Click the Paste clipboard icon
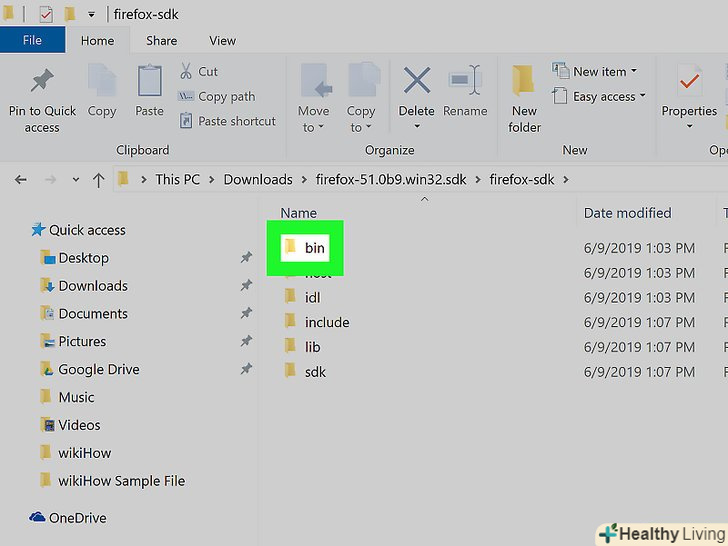The image size is (728, 546). [150, 81]
